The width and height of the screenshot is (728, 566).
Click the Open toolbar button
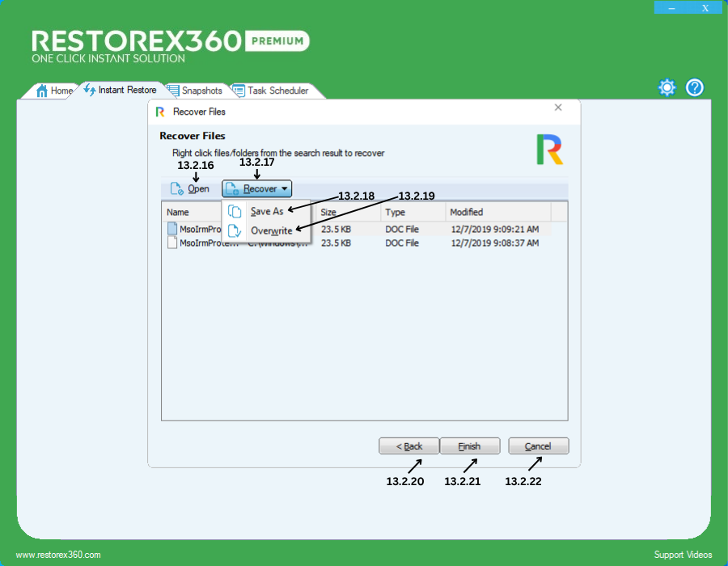coord(190,188)
